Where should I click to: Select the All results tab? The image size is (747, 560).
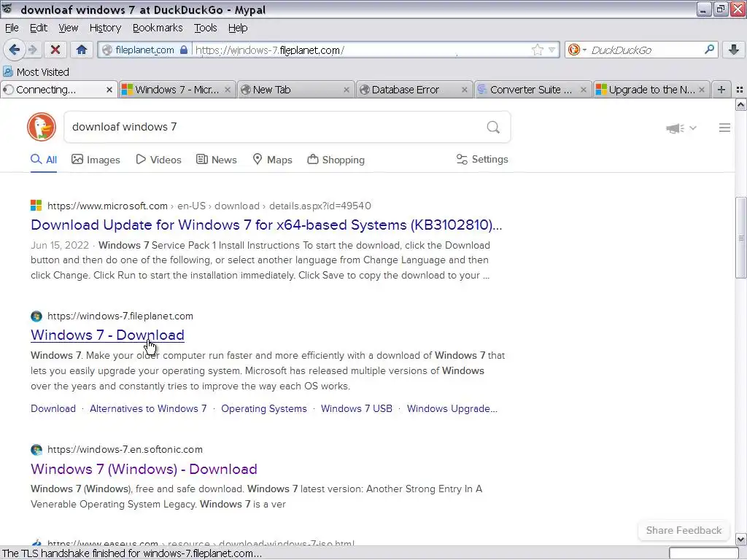pos(44,160)
